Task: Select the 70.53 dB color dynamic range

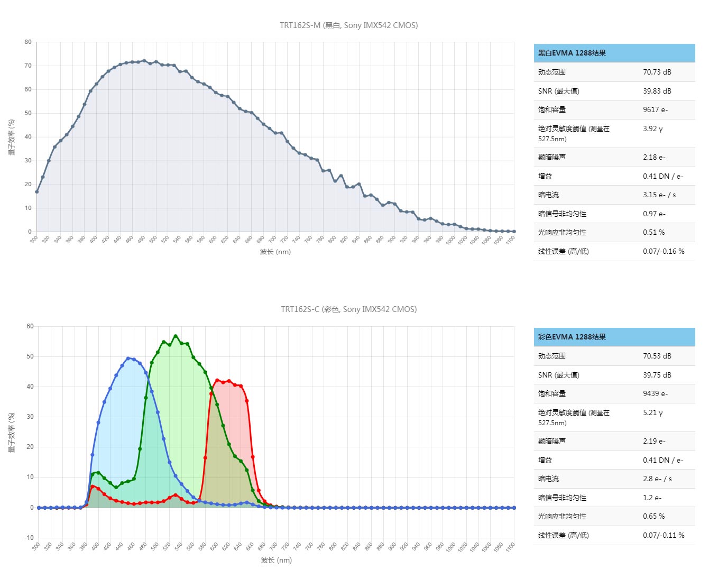Action: [x=657, y=356]
